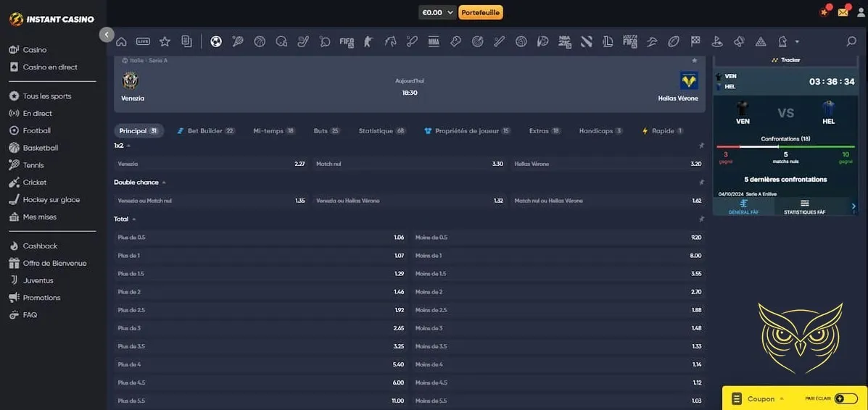The image size is (868, 410).
Task: Open the bet history documents icon
Action: 186,41
